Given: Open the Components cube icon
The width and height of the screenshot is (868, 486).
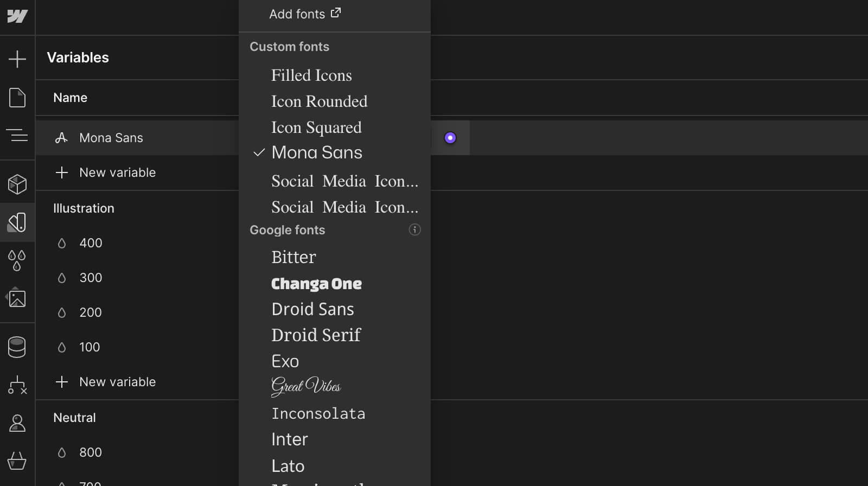Looking at the screenshot, I should [x=17, y=184].
